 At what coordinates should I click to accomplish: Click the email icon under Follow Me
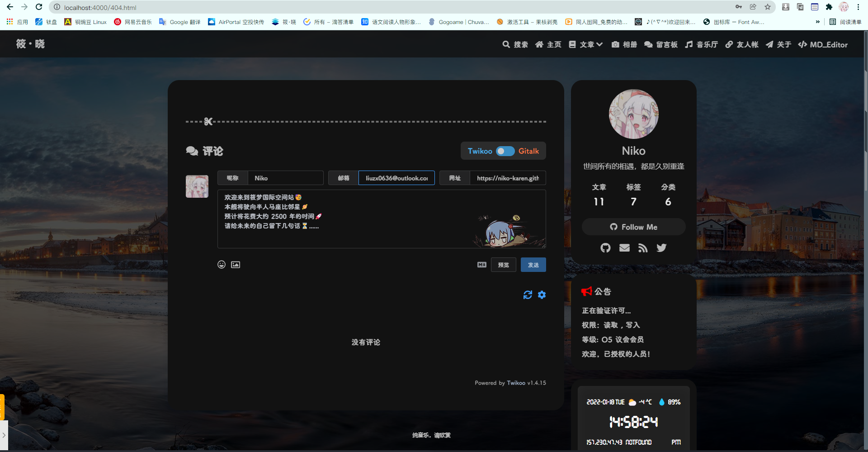tap(624, 247)
